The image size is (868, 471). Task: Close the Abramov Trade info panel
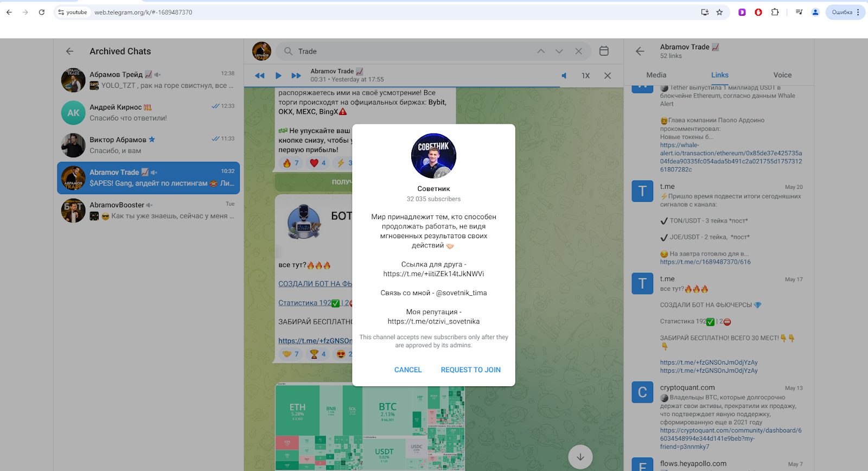(x=640, y=51)
